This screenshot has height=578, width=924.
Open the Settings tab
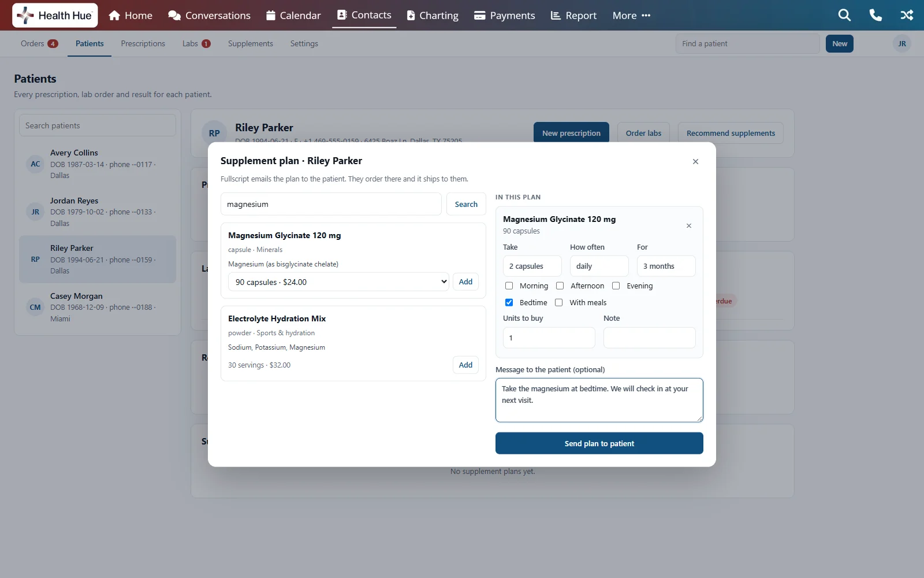(304, 44)
